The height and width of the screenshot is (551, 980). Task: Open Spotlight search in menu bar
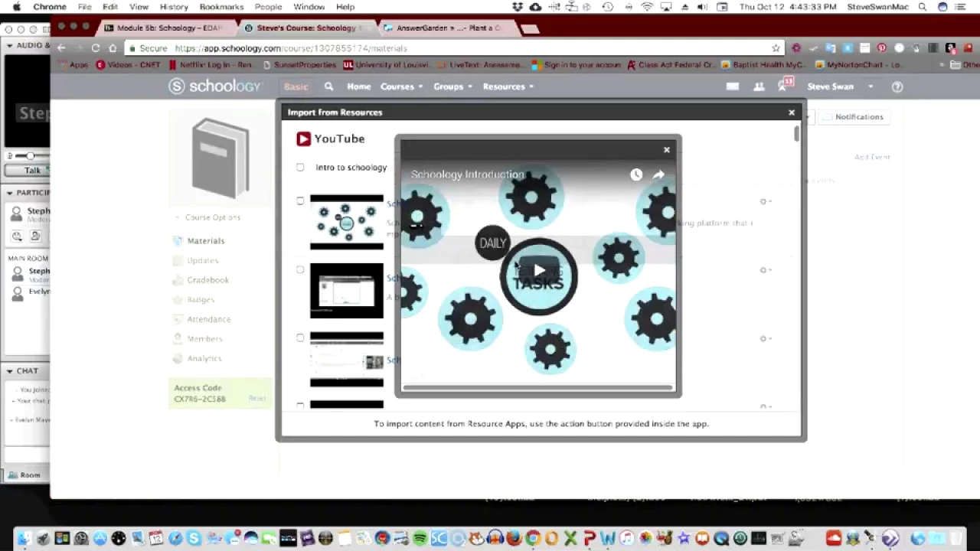point(923,7)
